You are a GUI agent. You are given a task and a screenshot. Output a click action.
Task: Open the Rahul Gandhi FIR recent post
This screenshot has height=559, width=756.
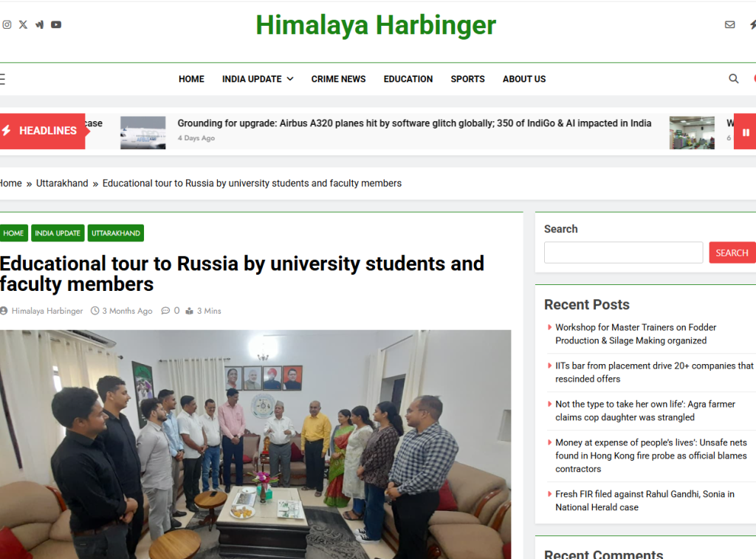pos(645,501)
